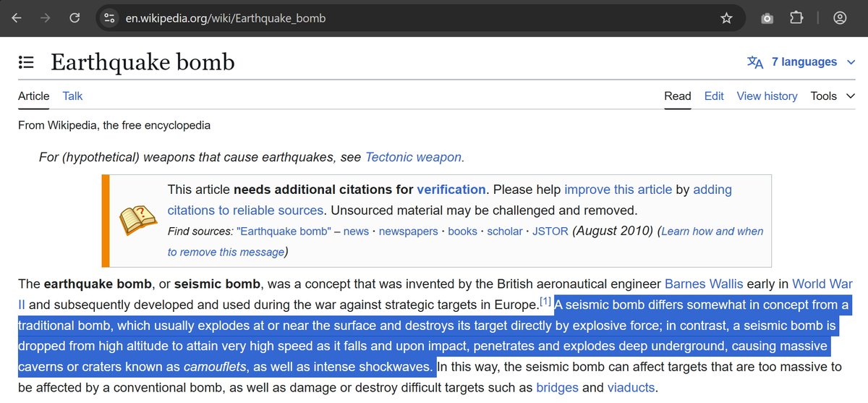Viewport: 868px width, 403px height.
Task: Click the citation [1] reference
Action: click(x=545, y=301)
